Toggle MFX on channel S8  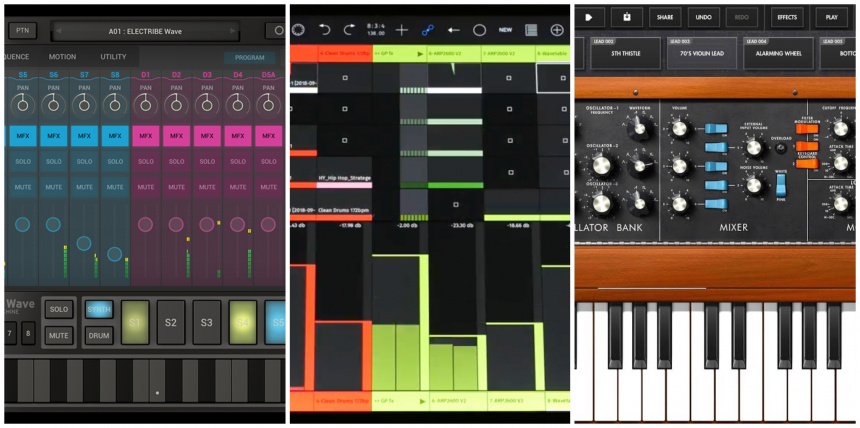[115, 136]
